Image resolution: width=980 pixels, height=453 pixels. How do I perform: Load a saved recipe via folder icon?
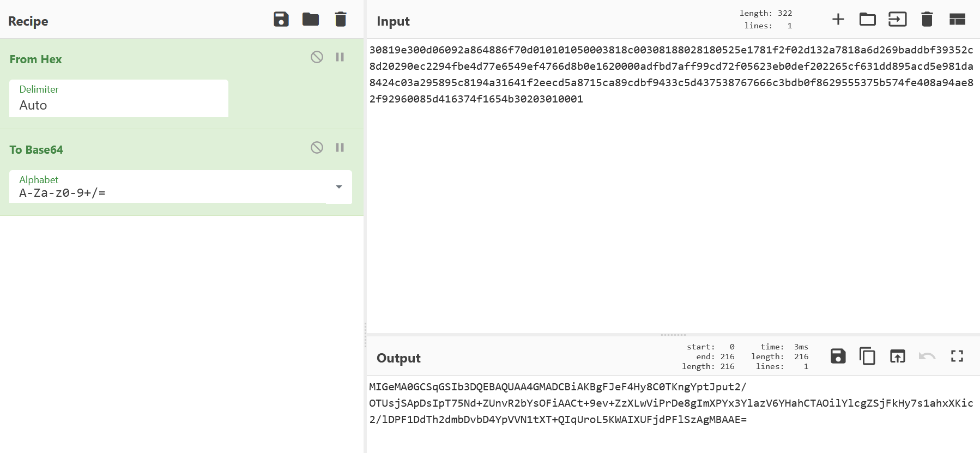[311, 20]
